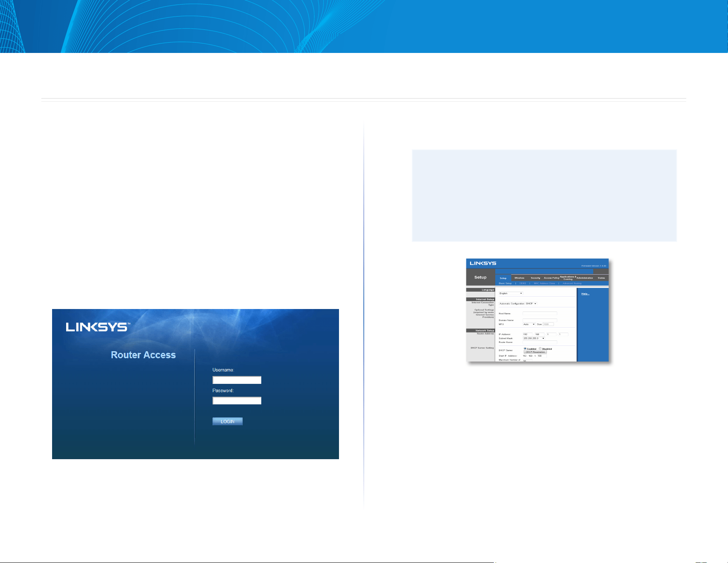Open Automatic Configuration - DHCP dropdown
This screenshot has height=563, width=728.
click(x=518, y=304)
